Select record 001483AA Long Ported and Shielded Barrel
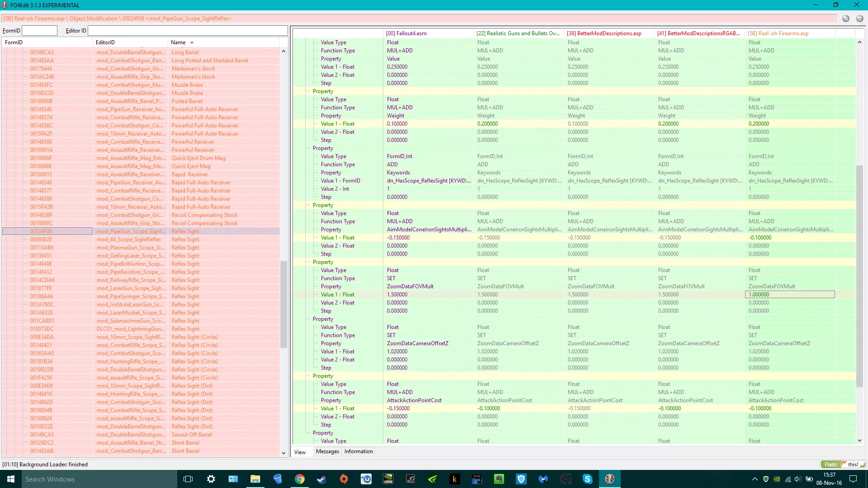Viewport: 868px width, 488px height. (141, 61)
